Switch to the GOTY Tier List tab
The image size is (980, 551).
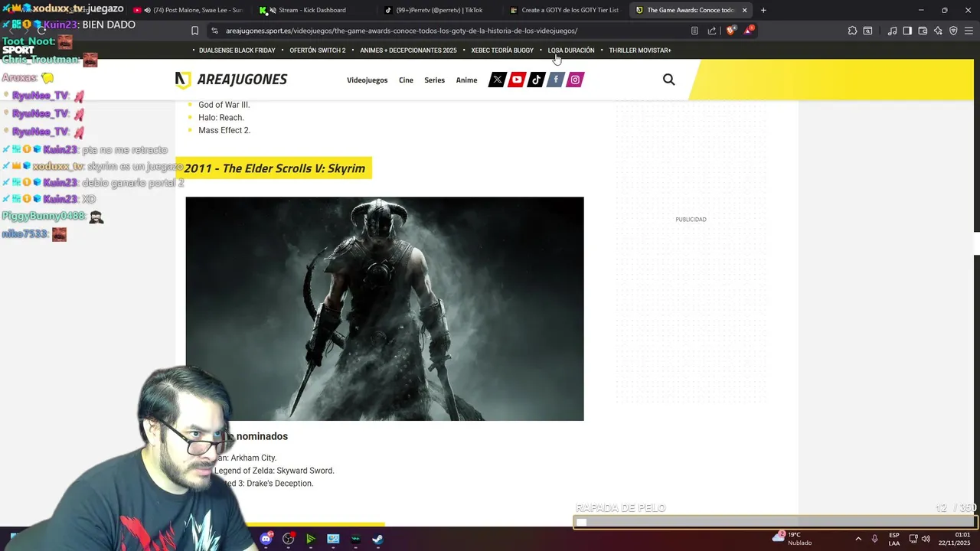point(564,10)
